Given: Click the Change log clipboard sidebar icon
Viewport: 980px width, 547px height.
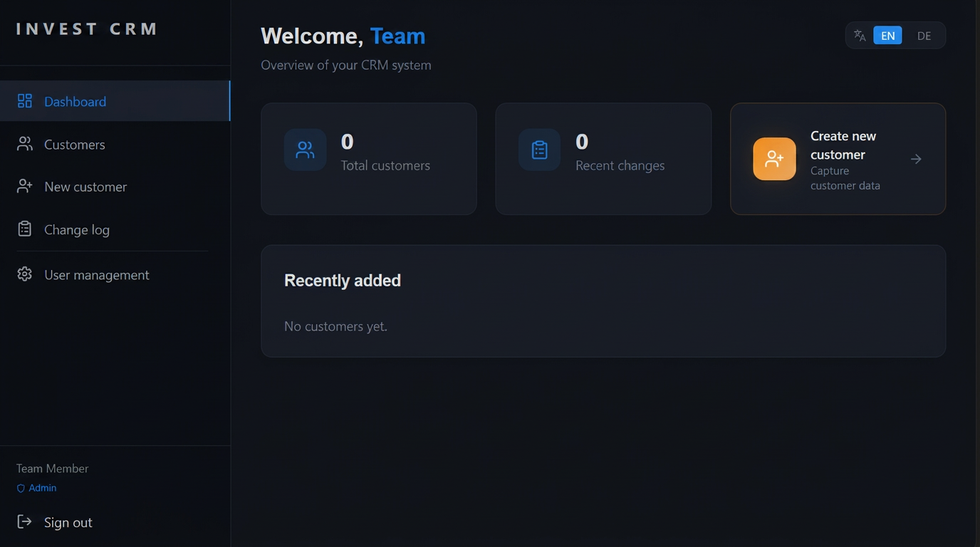Looking at the screenshot, I should [25, 229].
